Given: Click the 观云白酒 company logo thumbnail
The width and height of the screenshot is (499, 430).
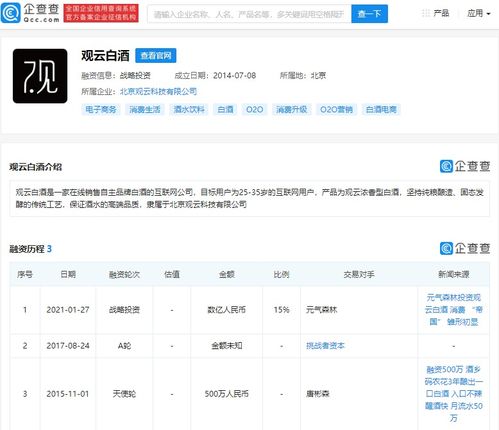Looking at the screenshot, I should [x=40, y=76].
